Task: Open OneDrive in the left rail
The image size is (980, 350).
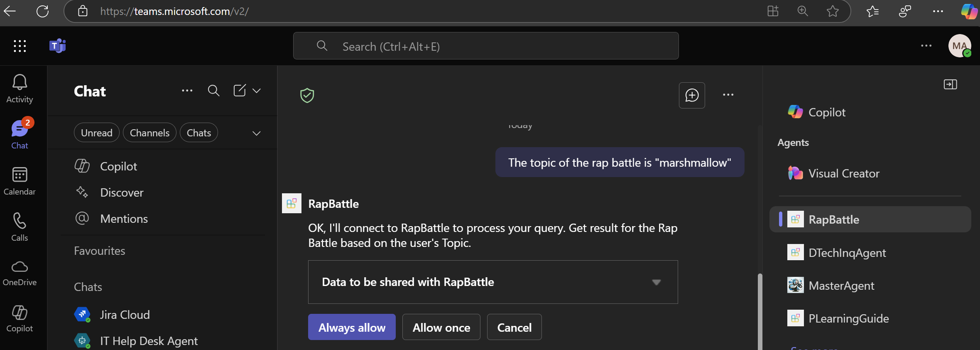Action: click(x=20, y=273)
